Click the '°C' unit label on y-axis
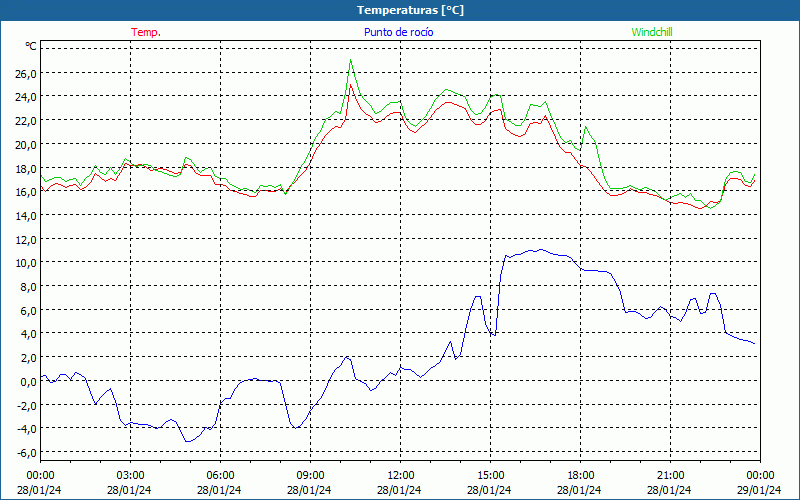The image size is (800, 500). coord(31,46)
